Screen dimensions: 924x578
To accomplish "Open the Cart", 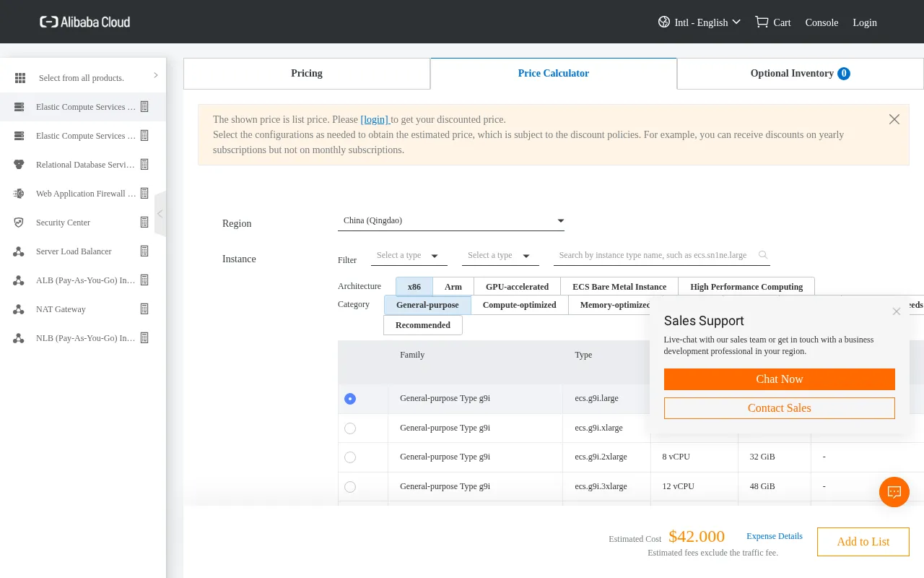I will (x=772, y=22).
